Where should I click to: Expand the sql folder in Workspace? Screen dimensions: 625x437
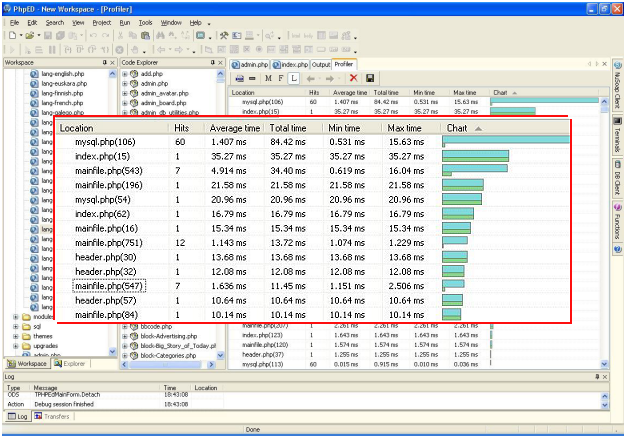[16, 327]
